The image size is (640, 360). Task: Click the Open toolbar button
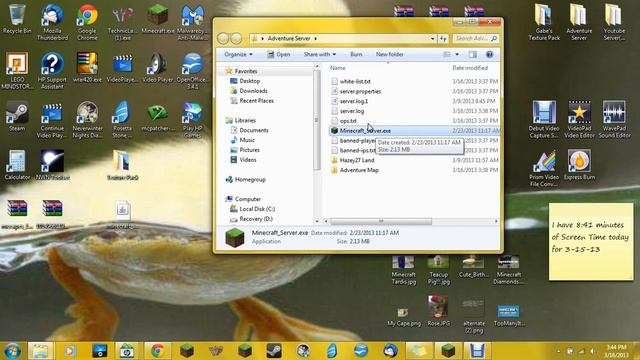[278, 54]
